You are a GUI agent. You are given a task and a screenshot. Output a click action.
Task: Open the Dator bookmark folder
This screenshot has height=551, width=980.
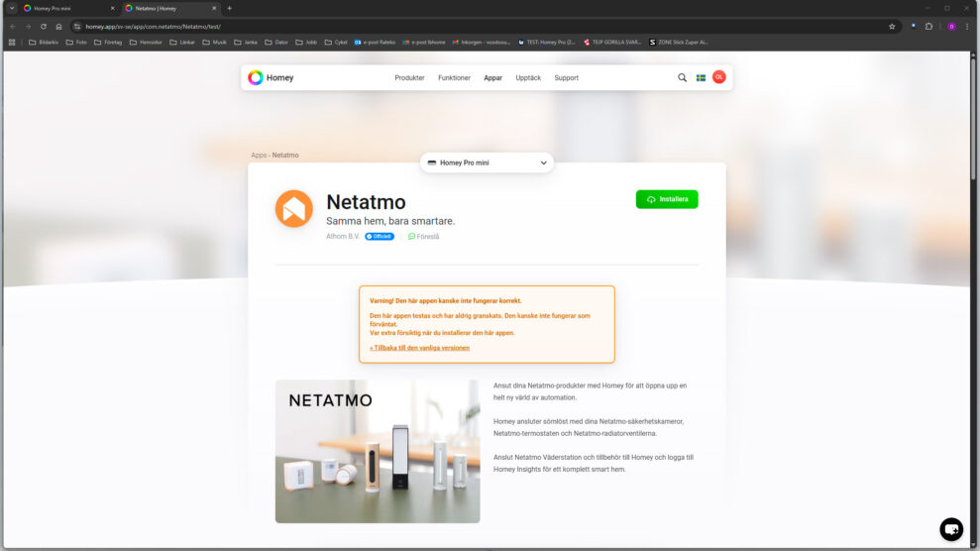276,43
